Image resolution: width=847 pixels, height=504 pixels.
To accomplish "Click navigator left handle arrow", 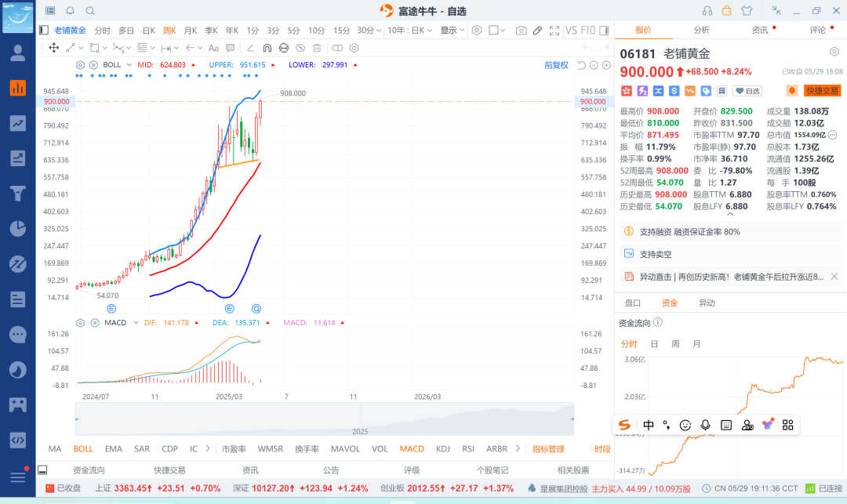I will 77,419.
